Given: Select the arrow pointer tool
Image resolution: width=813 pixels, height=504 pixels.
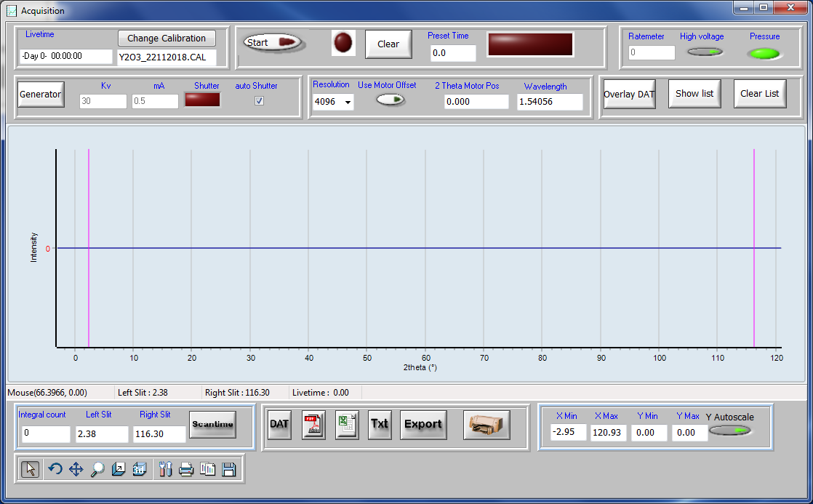Looking at the screenshot, I should coord(30,469).
